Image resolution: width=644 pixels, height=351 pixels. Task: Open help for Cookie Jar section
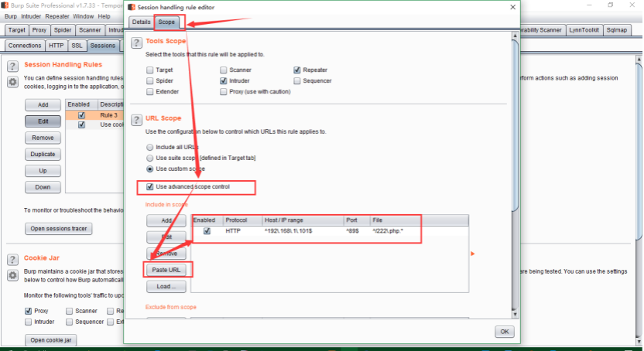(x=12, y=260)
